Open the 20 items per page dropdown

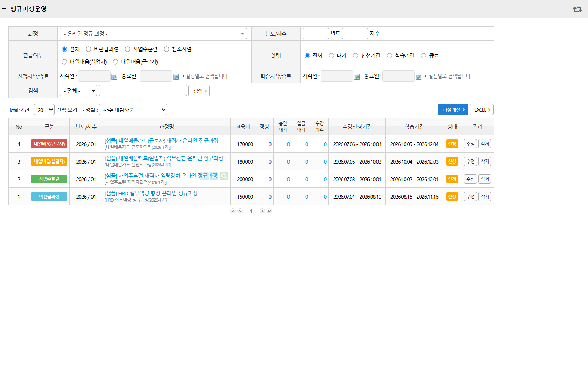click(44, 110)
